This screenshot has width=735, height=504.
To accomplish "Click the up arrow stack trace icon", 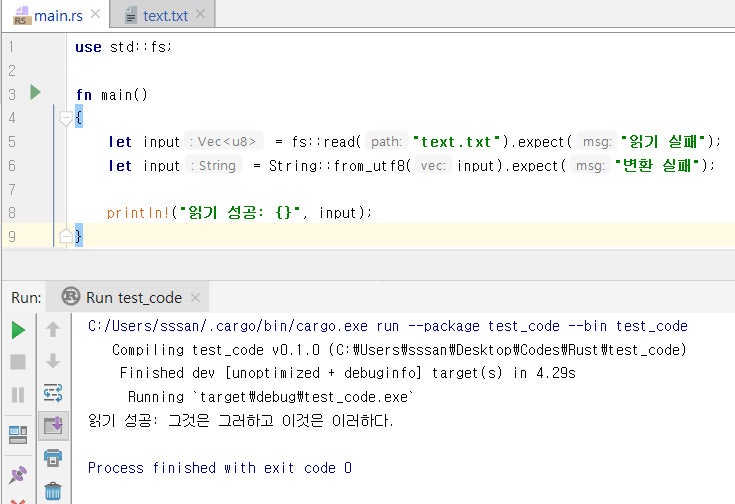I will (x=53, y=329).
